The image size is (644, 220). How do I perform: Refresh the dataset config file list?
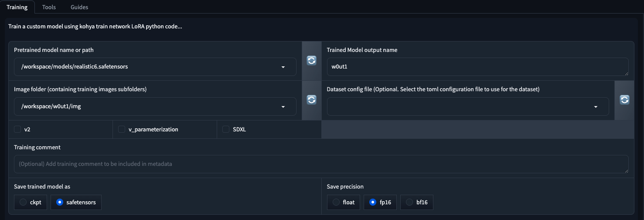tap(624, 100)
